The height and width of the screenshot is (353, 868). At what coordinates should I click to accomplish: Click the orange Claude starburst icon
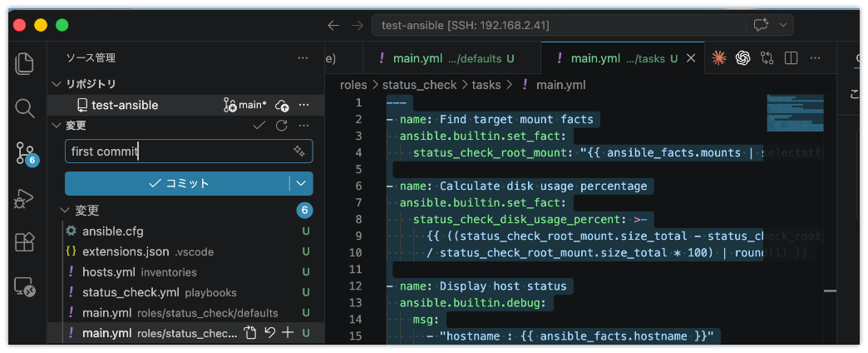click(718, 57)
